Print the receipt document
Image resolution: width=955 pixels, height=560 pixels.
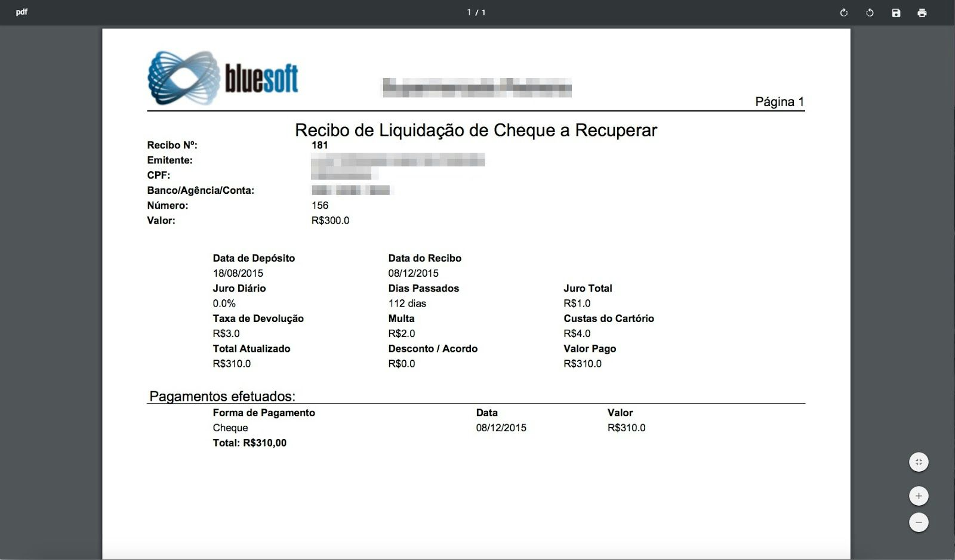[x=922, y=13]
